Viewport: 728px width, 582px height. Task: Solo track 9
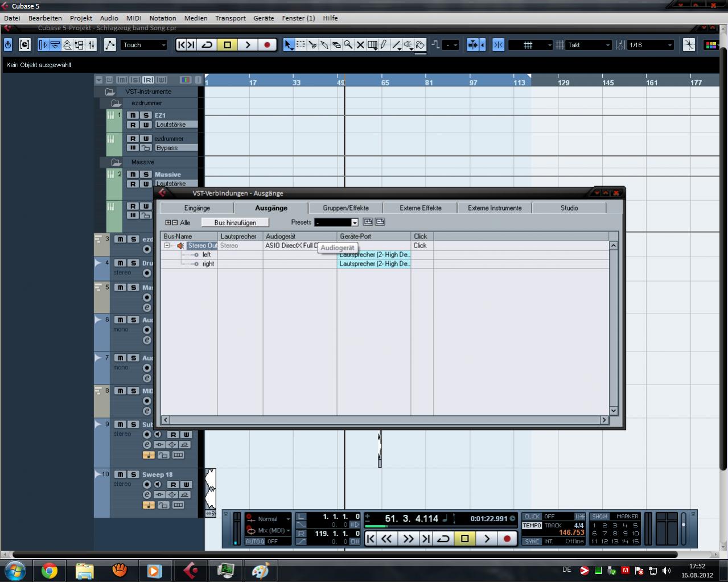coord(134,424)
